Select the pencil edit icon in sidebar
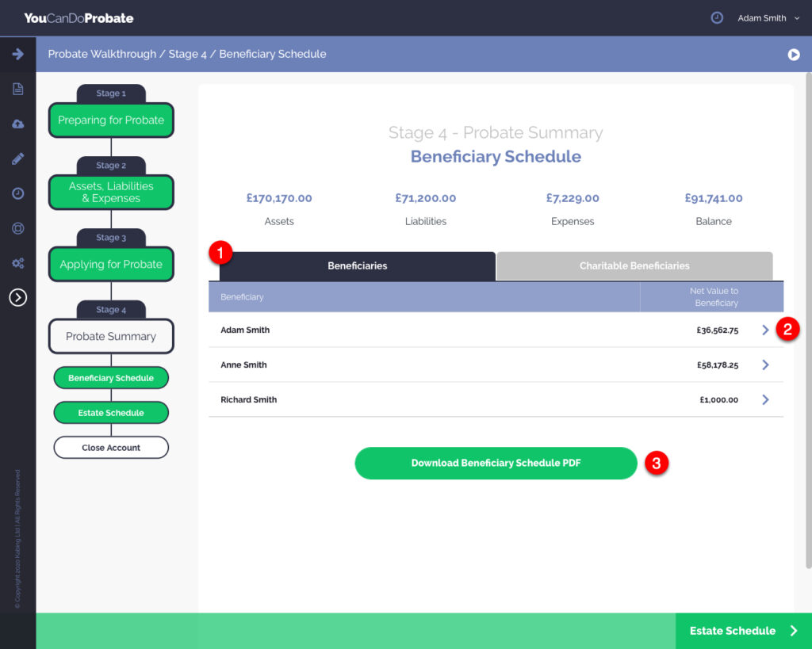Viewport: 812px width, 649px height. pyautogui.click(x=17, y=158)
